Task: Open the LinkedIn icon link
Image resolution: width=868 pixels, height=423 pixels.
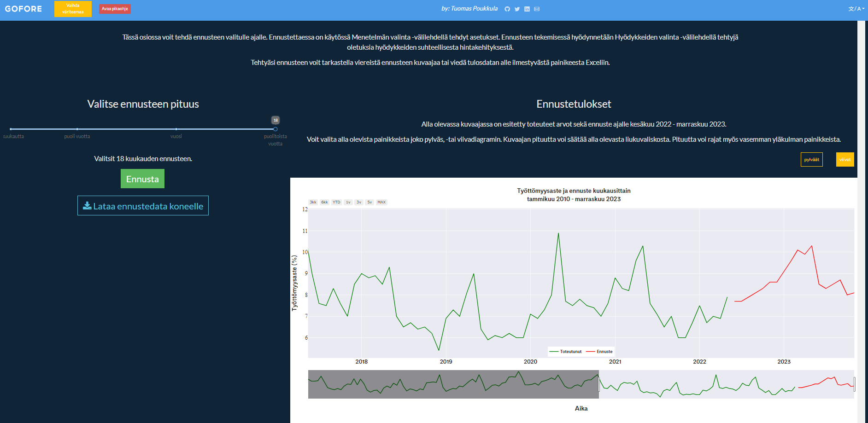Action: 527,9
